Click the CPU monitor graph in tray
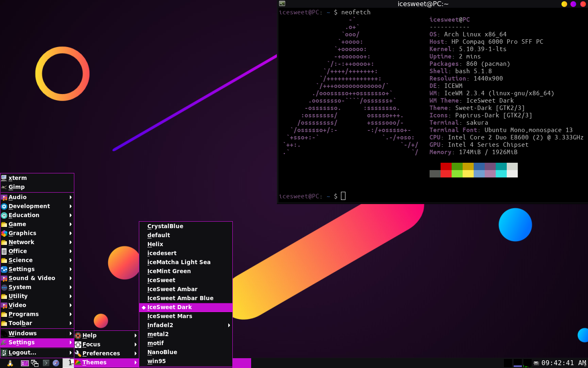This screenshot has width=588, height=368. pos(508,363)
